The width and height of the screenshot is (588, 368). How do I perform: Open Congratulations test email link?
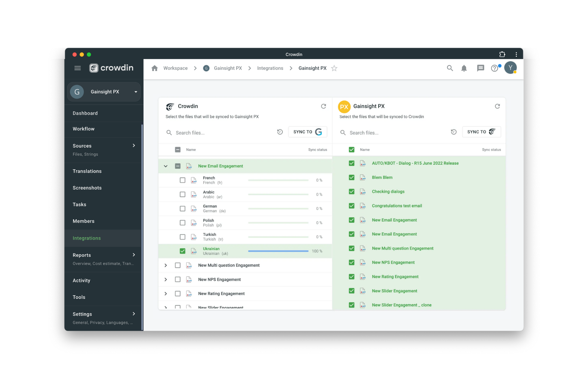click(x=397, y=206)
